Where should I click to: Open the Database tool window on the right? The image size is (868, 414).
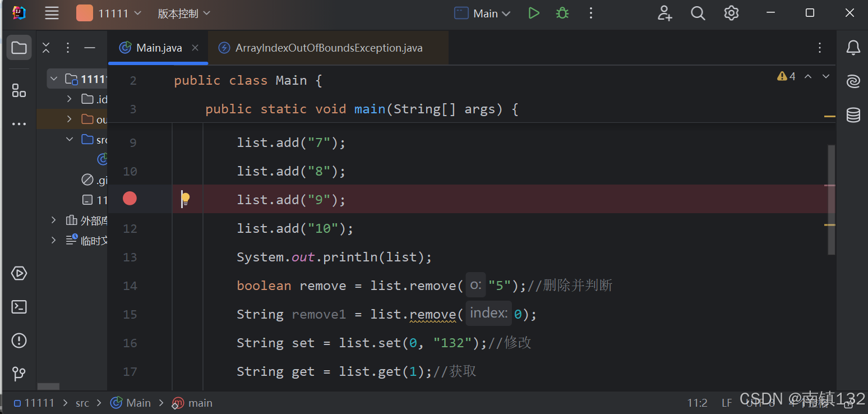[853, 115]
